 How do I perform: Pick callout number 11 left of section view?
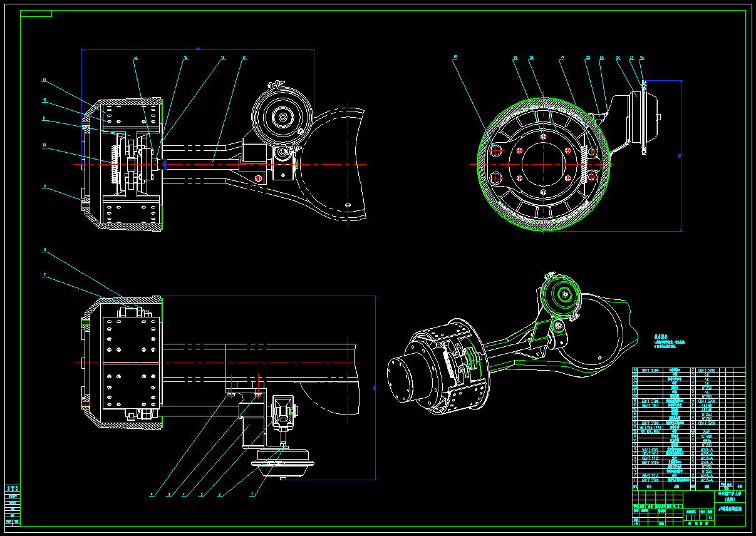[x=44, y=118]
